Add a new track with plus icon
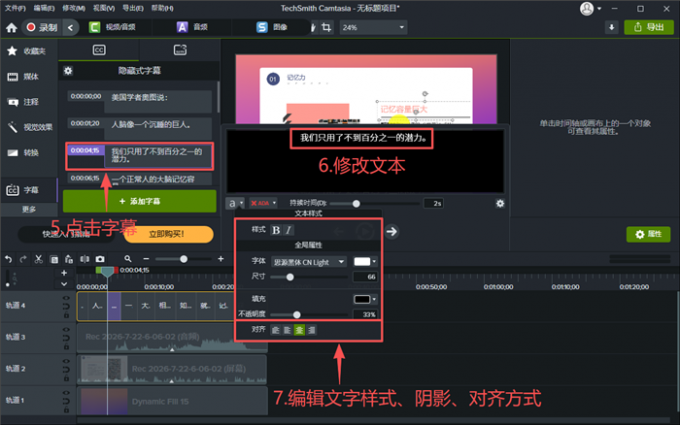This screenshot has width=680, height=425. pos(64,273)
